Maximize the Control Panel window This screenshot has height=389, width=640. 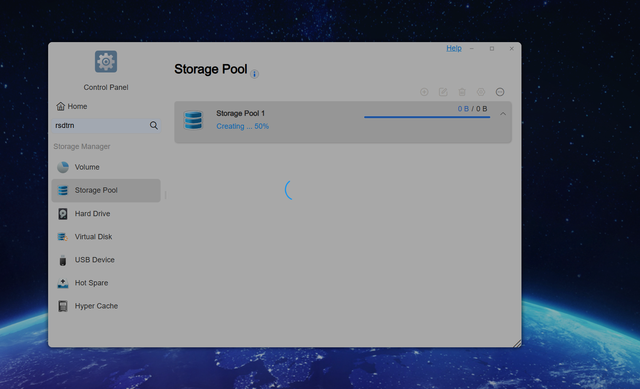[x=492, y=49]
